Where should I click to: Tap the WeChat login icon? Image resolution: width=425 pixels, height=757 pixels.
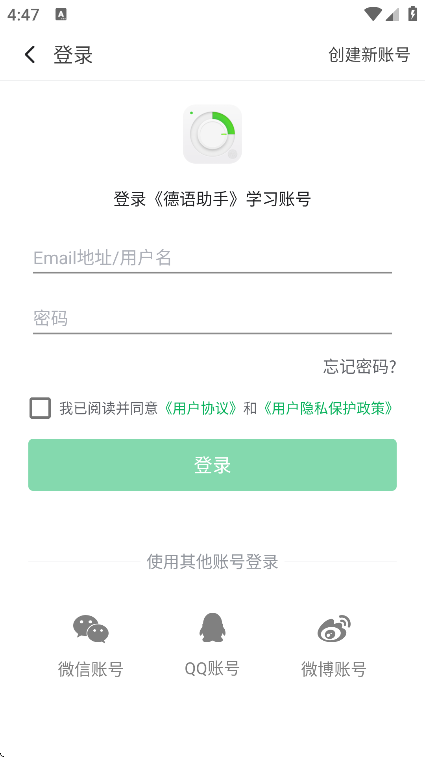click(x=91, y=629)
